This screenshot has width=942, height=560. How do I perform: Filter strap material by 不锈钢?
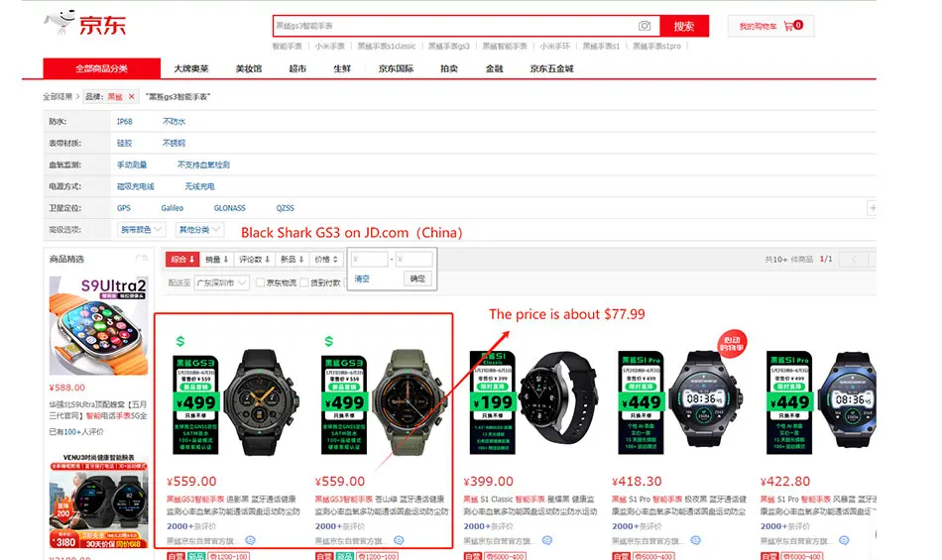click(175, 143)
